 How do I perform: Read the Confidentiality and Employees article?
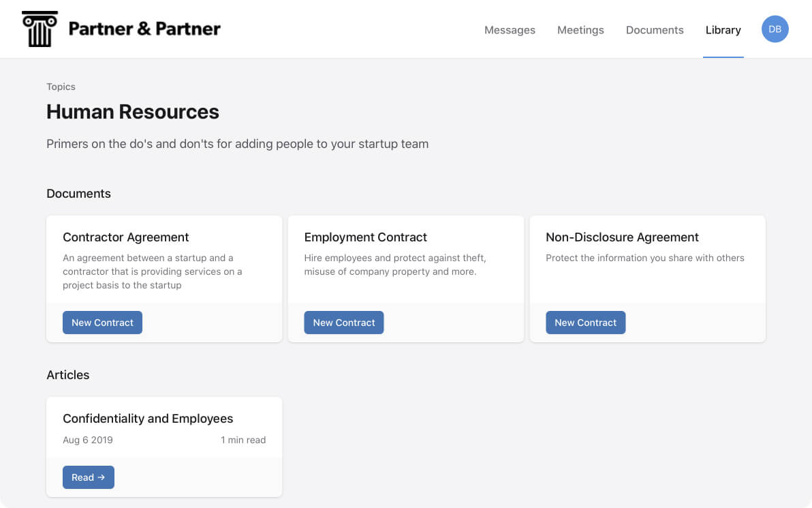[x=88, y=477]
